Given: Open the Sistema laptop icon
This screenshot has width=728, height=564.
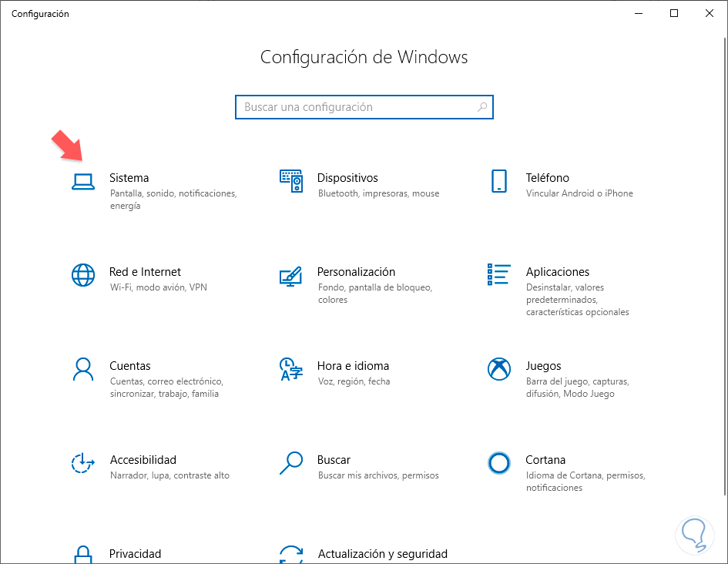Looking at the screenshot, I should coord(83,182).
